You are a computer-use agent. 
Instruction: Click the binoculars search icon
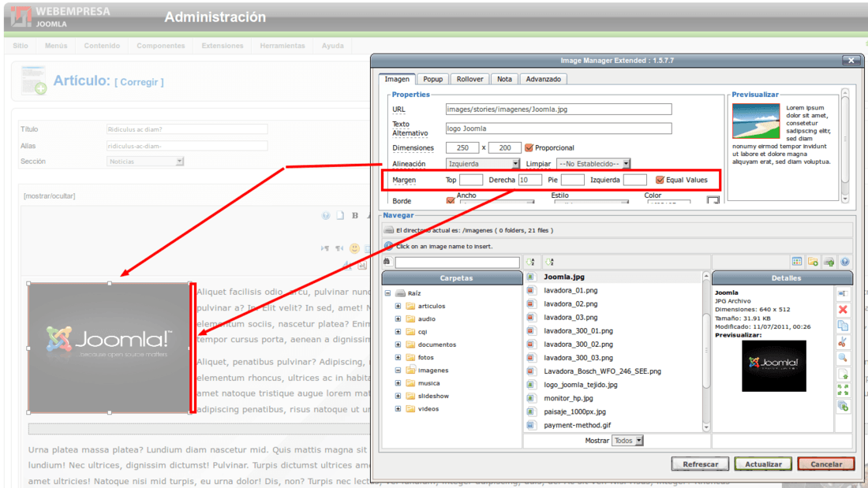click(x=387, y=262)
